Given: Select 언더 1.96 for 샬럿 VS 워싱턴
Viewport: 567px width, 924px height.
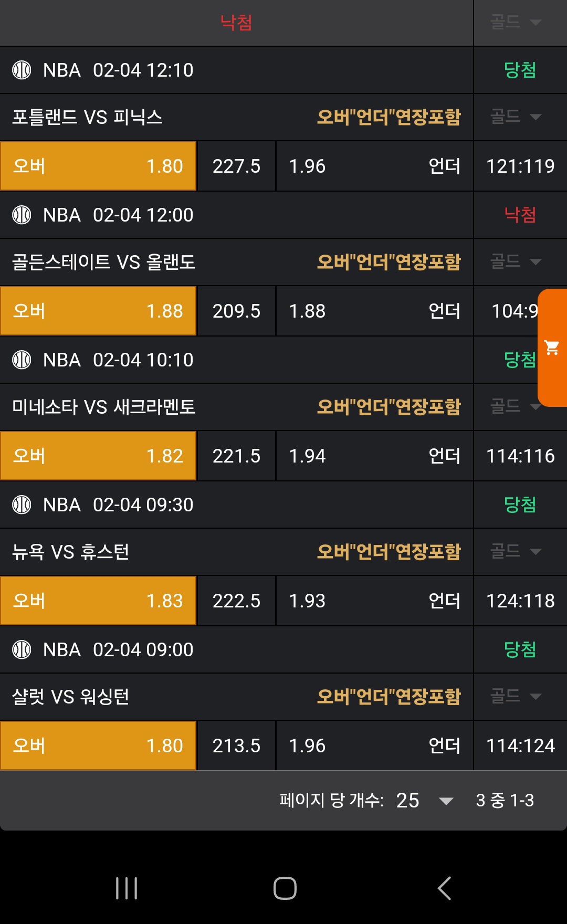Looking at the screenshot, I should pos(374,745).
